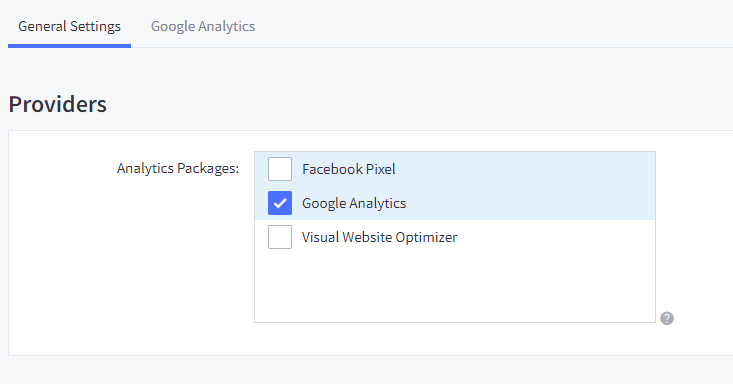733x384 pixels.
Task: Switch to the Google Analytics tab
Action: coord(203,26)
